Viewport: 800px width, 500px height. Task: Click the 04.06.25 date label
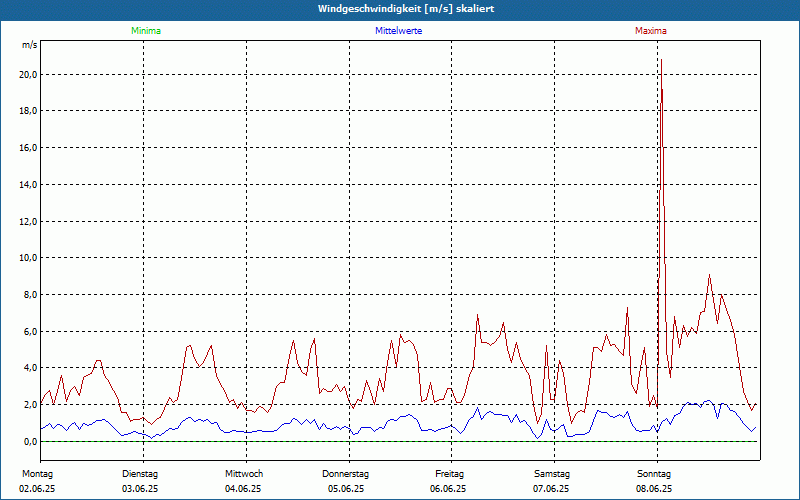[243, 489]
